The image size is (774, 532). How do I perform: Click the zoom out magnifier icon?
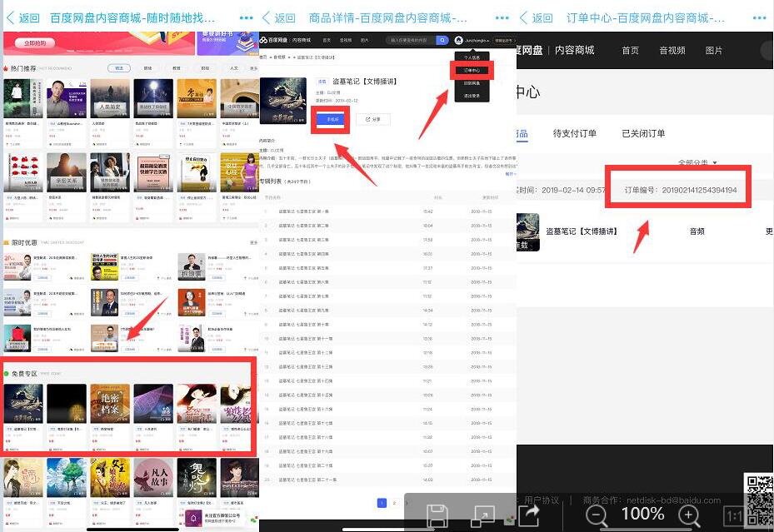click(597, 515)
